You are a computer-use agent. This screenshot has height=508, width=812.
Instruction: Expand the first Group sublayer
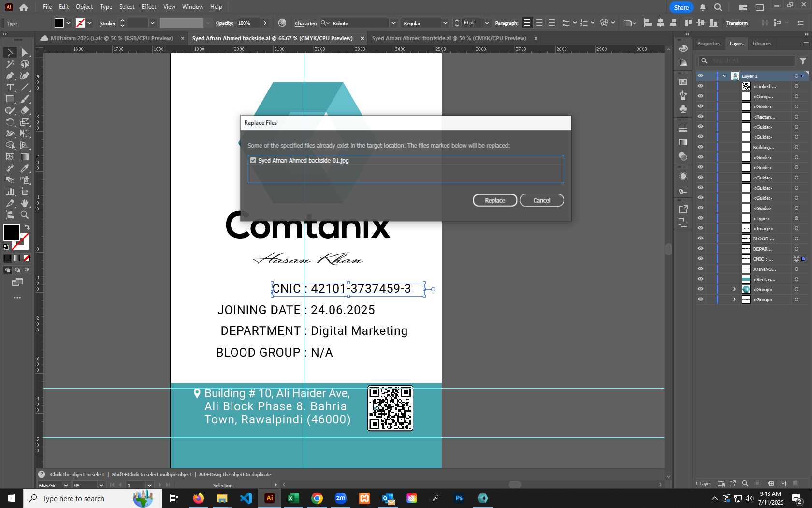pyautogui.click(x=734, y=289)
